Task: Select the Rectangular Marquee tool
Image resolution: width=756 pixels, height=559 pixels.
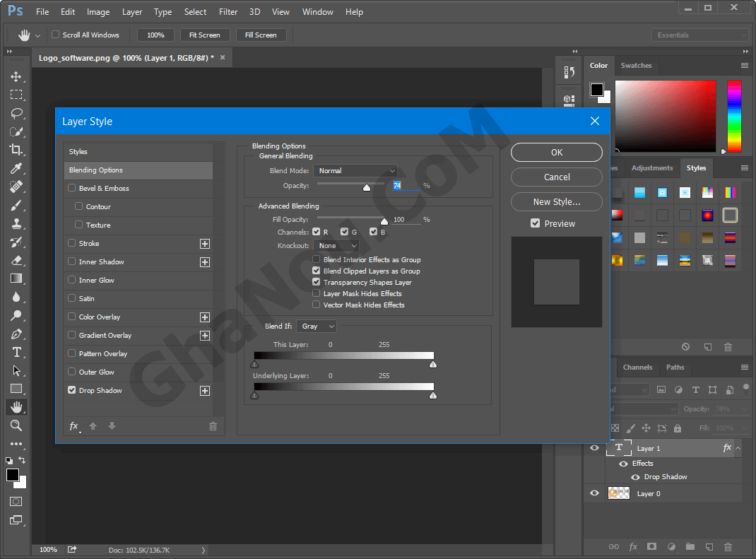Action: coord(16,95)
